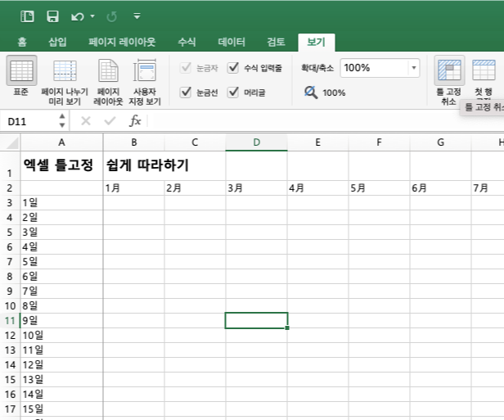Viewport: 504px width, 420px height.
Task: Click the 4月 header cell
Action: click(317, 188)
